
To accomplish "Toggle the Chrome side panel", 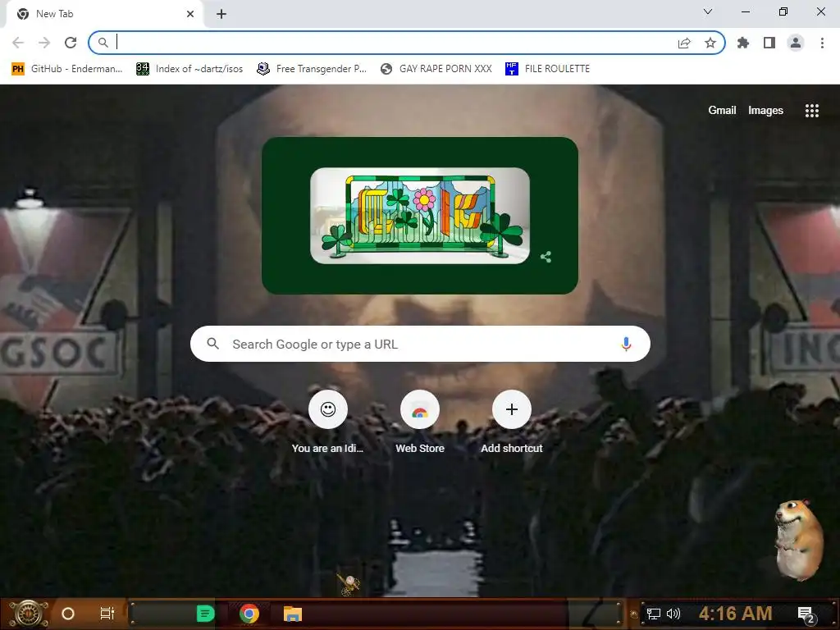I will pyautogui.click(x=769, y=43).
